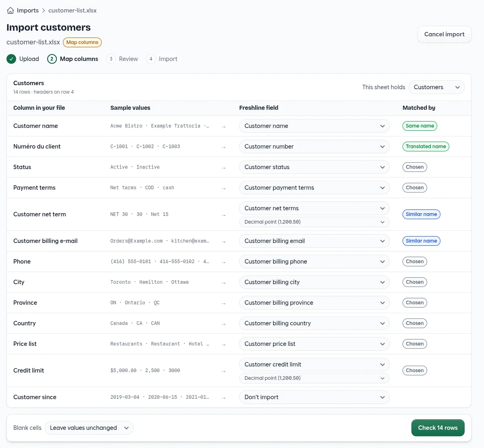484x448 pixels.
Task: Open the number format dropdown under Customer credit limit
Action: click(x=314, y=378)
